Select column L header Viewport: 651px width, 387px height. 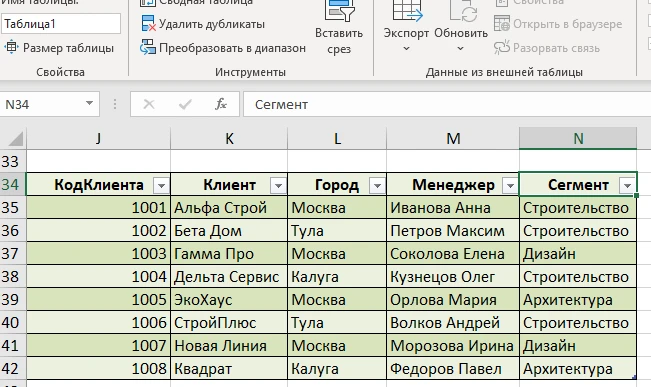(337, 138)
